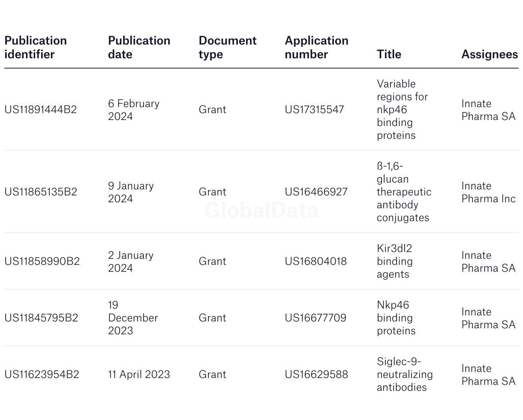Click the Assignees column header

pos(490,54)
